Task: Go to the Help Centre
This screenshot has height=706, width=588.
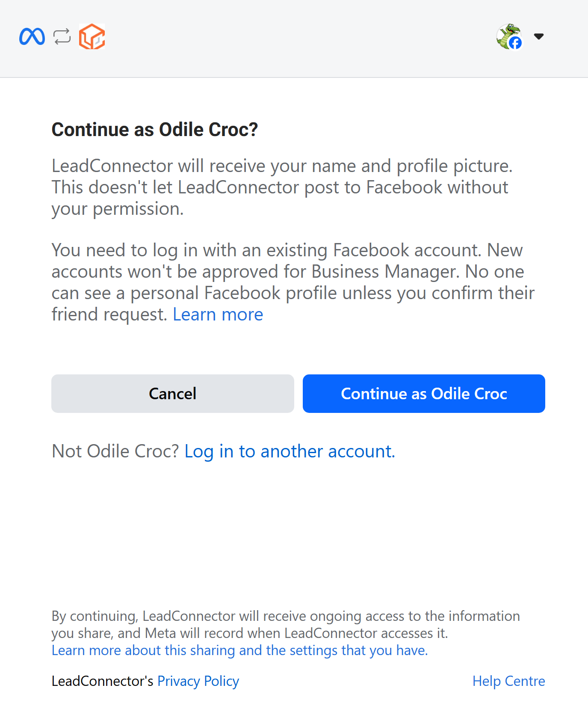Action: (x=508, y=681)
